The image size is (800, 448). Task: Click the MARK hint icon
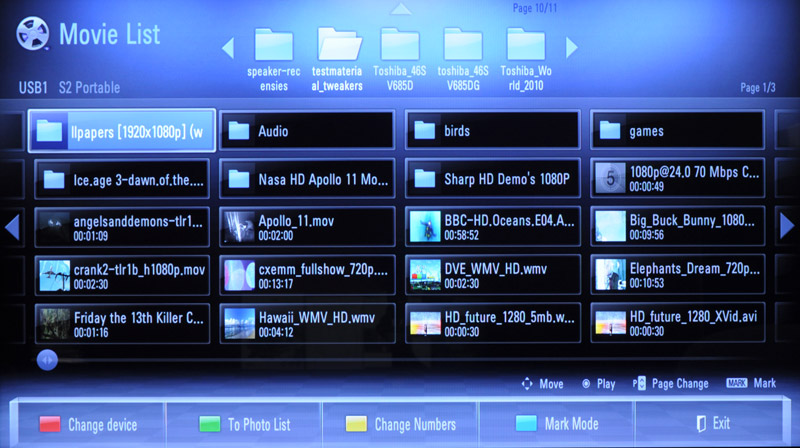click(x=737, y=383)
